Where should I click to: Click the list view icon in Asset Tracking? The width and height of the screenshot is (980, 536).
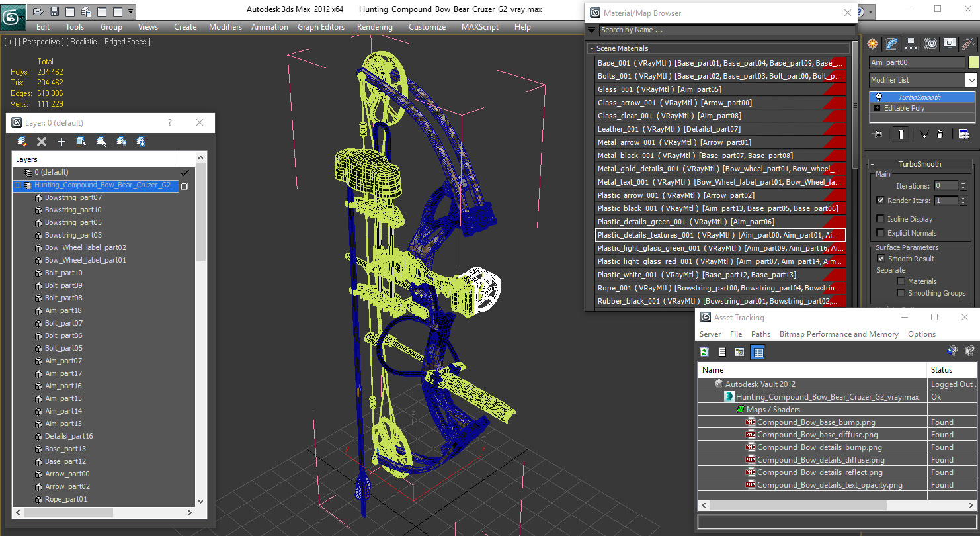(x=722, y=352)
